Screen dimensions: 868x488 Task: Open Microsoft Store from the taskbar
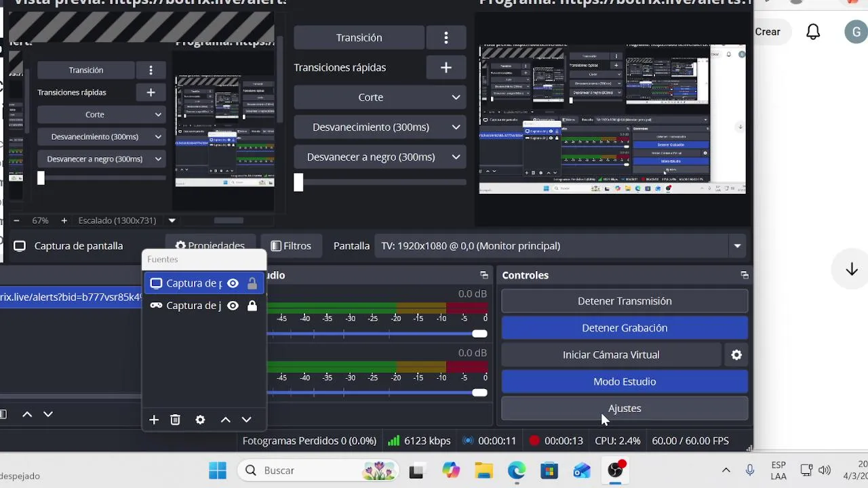tap(549, 470)
